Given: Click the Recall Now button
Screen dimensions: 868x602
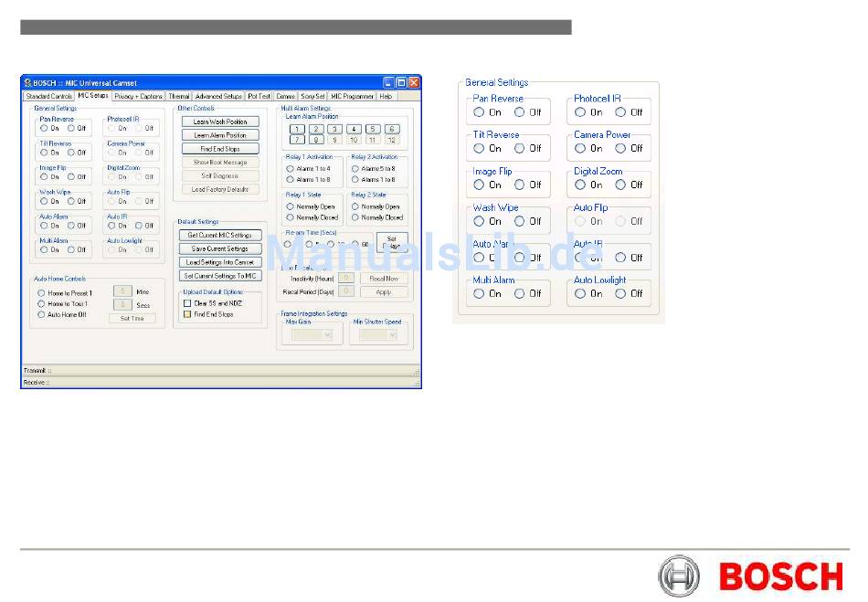Looking at the screenshot, I should (384, 279).
